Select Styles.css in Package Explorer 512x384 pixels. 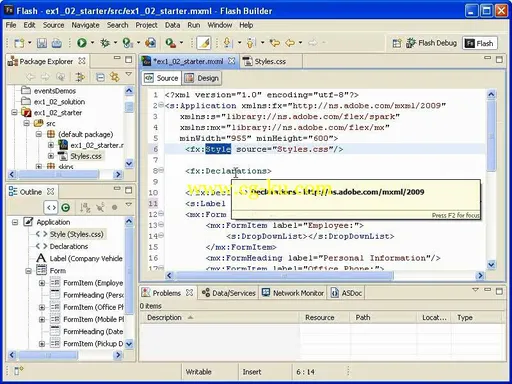pyautogui.click(x=86, y=156)
